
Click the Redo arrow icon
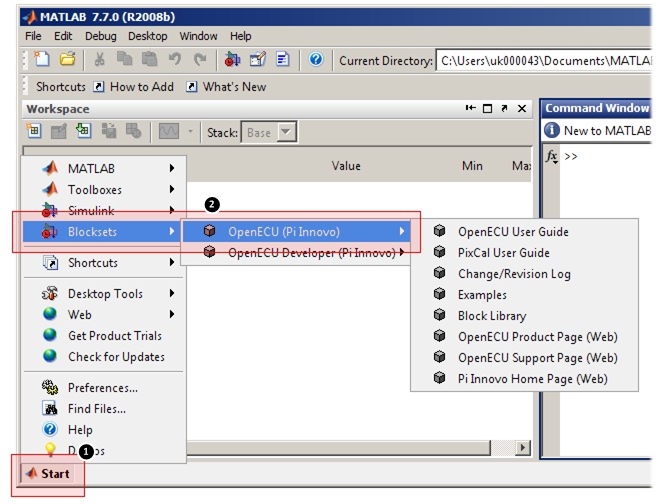[x=200, y=60]
